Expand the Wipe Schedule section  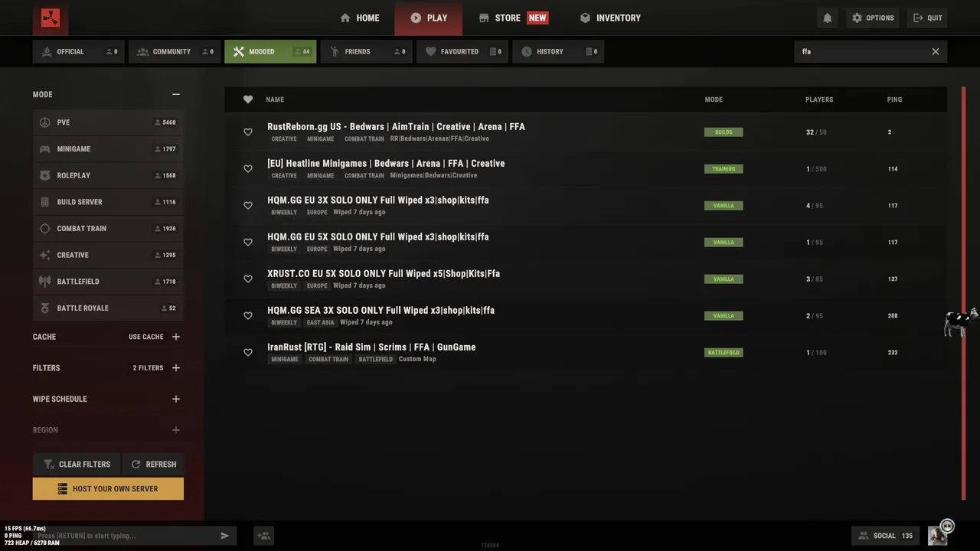click(x=176, y=399)
